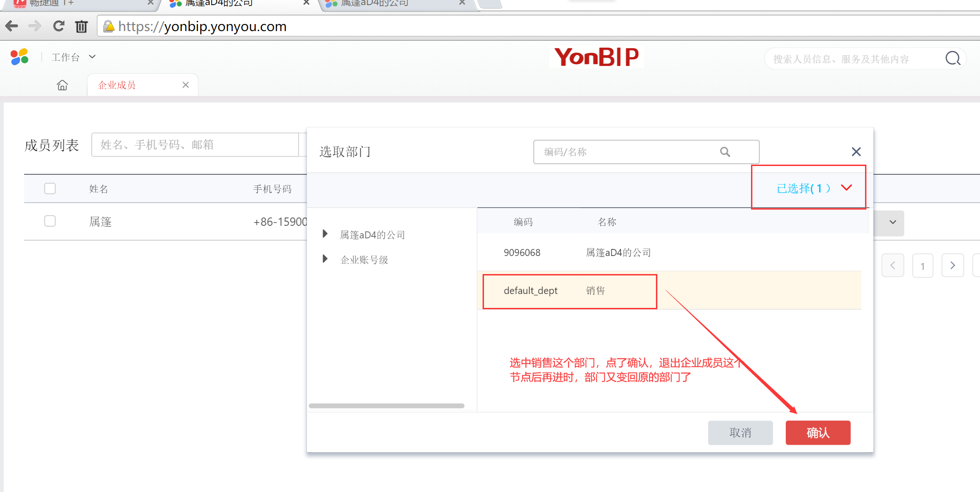Screen dimensions: 980x492
Task: Open the 工作台 dropdown
Action: tap(74, 57)
